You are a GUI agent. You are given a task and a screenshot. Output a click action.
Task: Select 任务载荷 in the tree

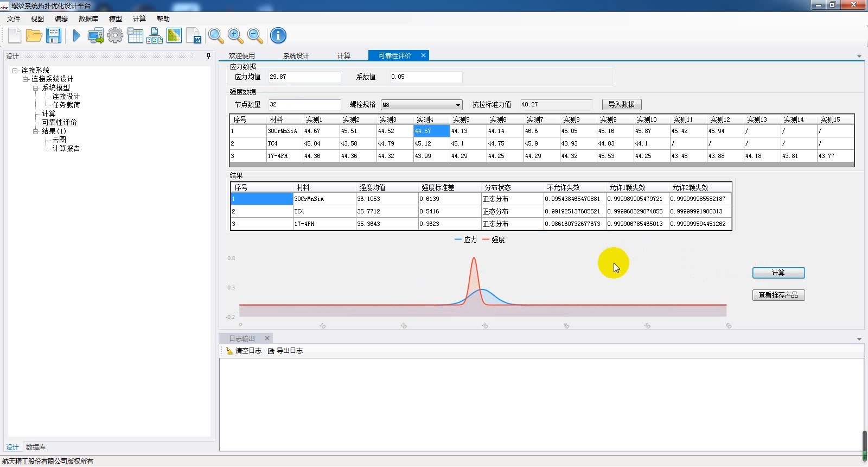[x=66, y=105]
